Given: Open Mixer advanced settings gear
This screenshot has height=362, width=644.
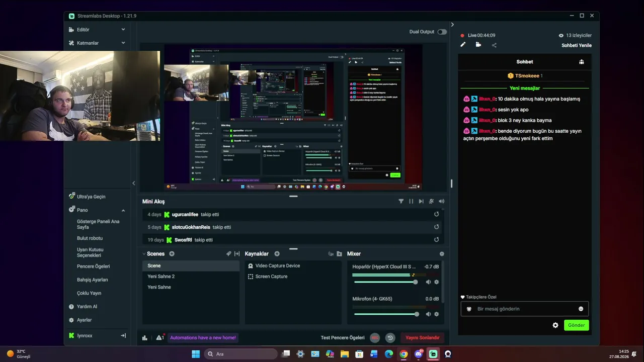Looking at the screenshot, I should [x=442, y=254].
